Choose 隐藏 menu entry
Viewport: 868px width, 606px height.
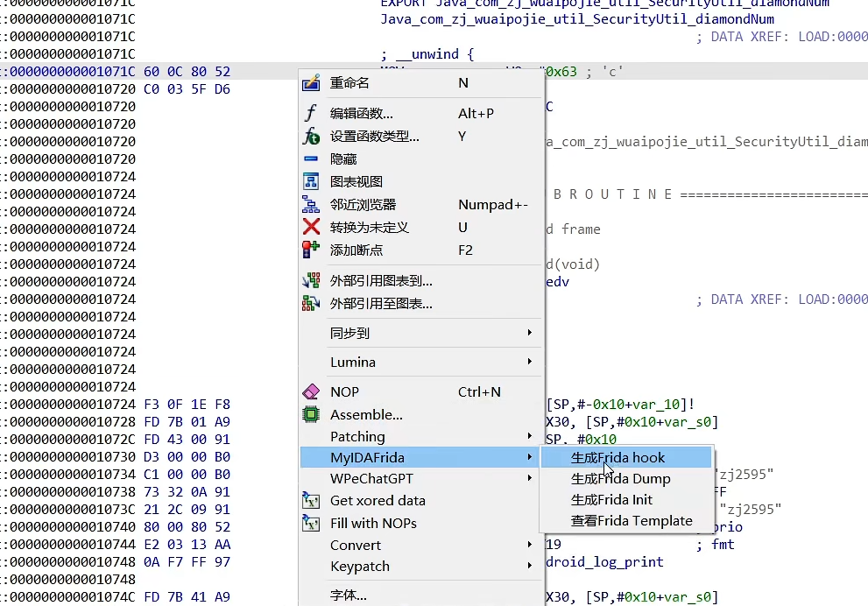click(x=420, y=159)
